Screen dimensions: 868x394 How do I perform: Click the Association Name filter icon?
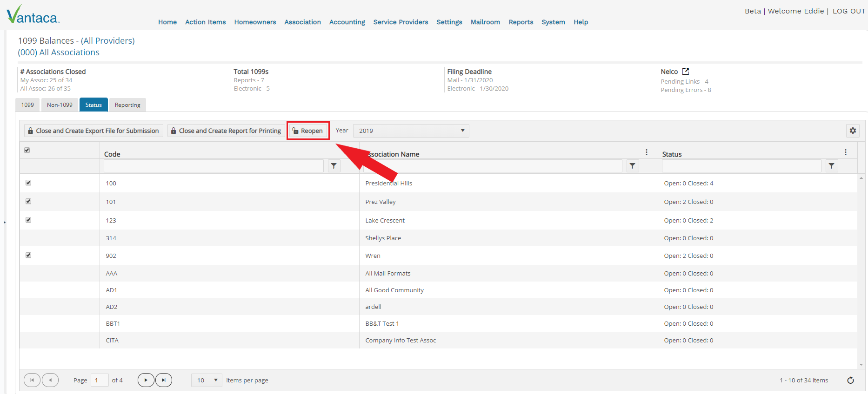pyautogui.click(x=632, y=166)
